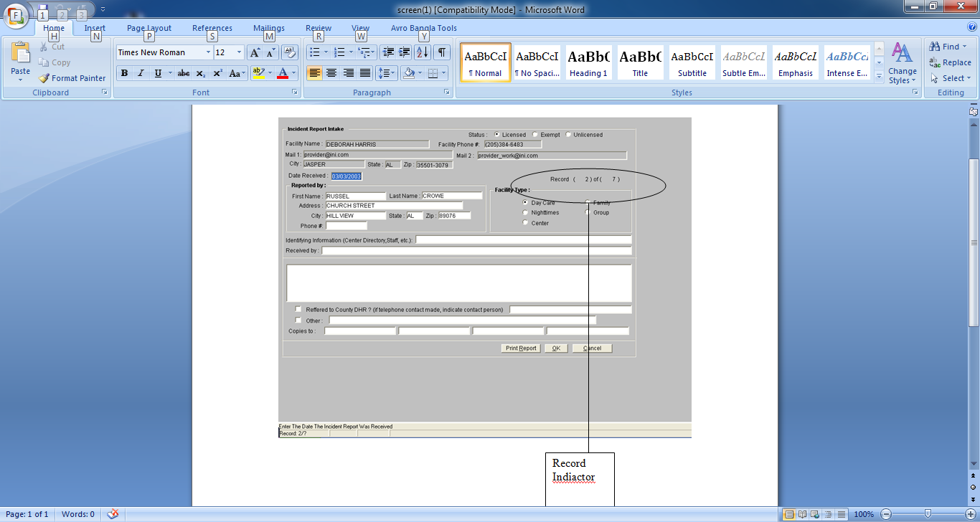Open the round Office button menu
The image size is (980, 522).
pos(17,16)
